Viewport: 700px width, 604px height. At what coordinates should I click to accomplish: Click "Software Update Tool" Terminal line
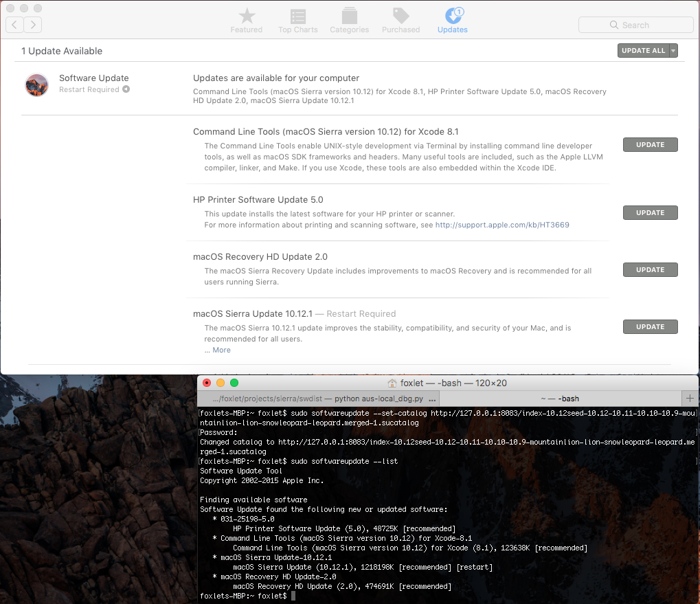point(241,471)
